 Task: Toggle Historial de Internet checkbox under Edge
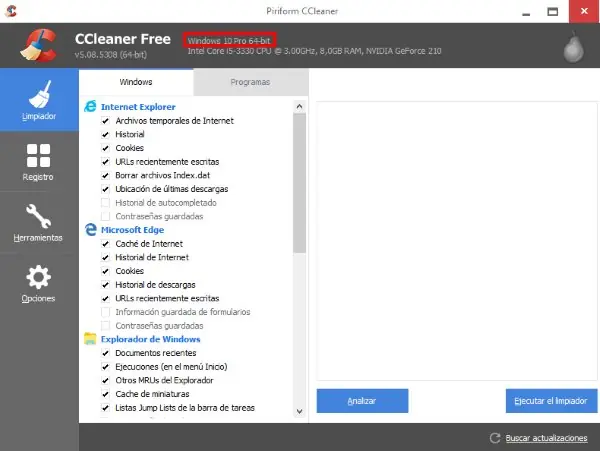[x=105, y=257]
